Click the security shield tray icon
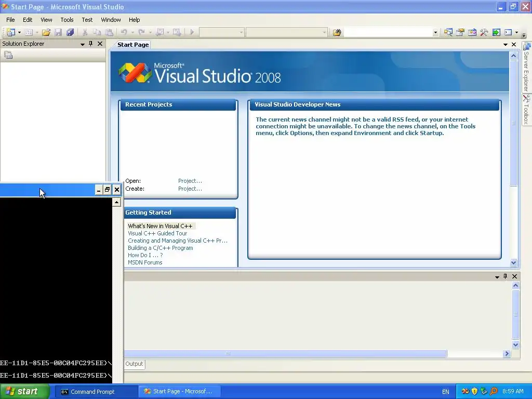This screenshot has height=399, width=532. [475, 392]
